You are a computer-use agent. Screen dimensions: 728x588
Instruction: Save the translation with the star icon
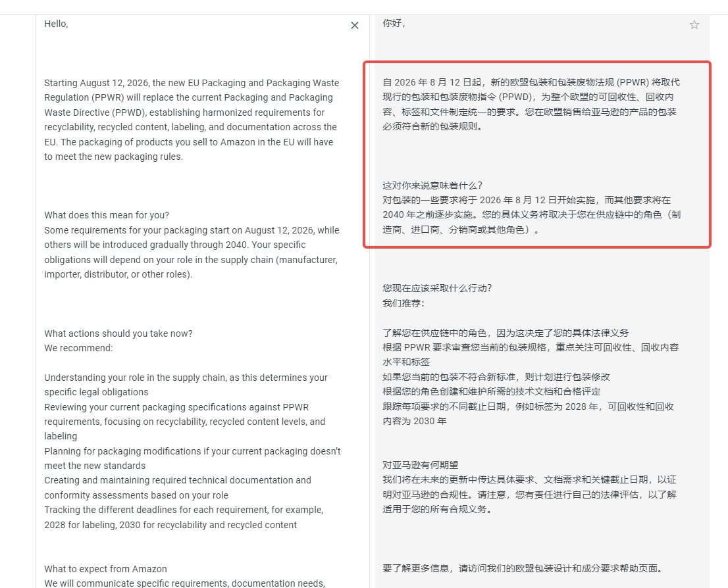(x=694, y=25)
